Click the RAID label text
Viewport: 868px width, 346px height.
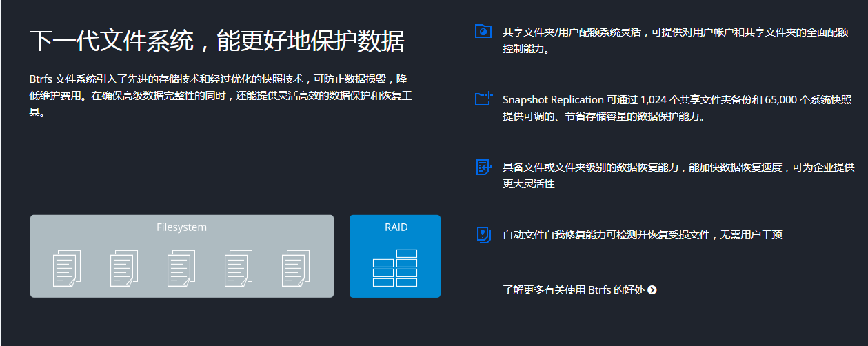[x=396, y=227]
